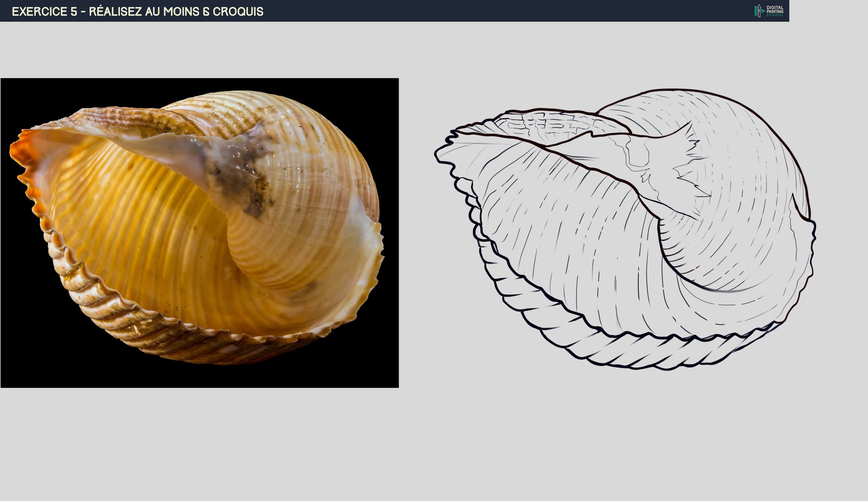
Task: Open the Digital Painting School logo
Action: click(769, 10)
